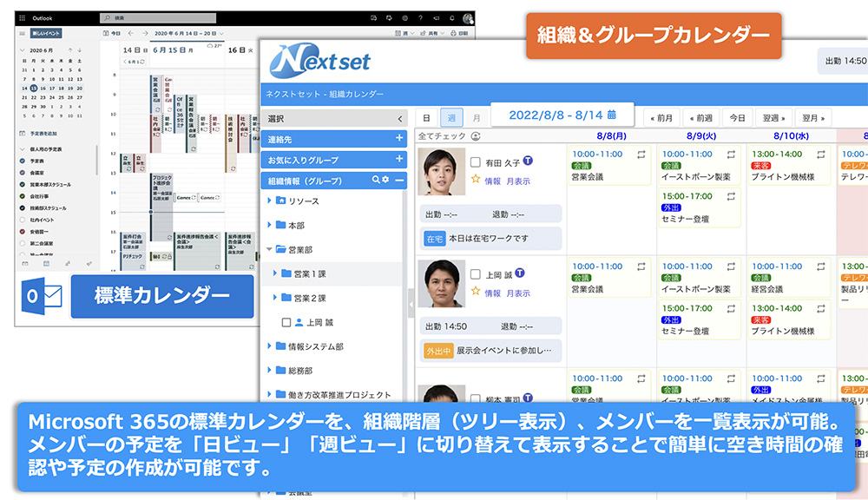The image size is (868, 500).
Task: Go to previous week arrow in Outlook
Action: tap(131, 33)
